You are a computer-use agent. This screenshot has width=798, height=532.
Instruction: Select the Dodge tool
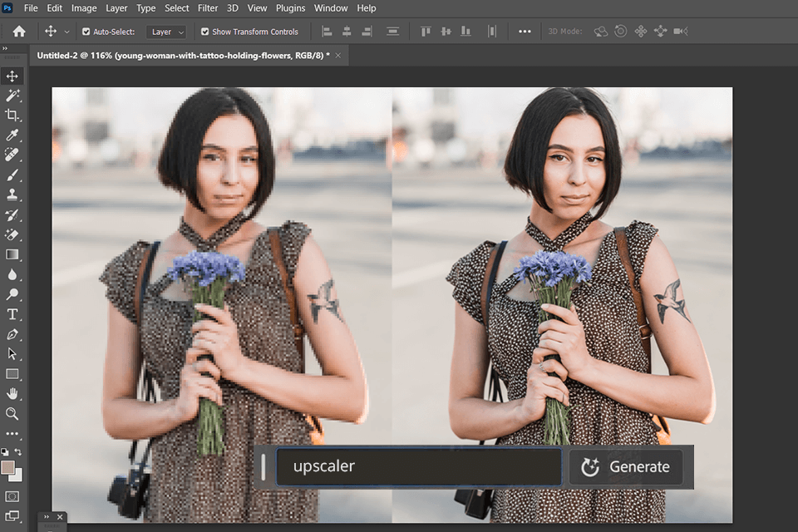pos(12,294)
